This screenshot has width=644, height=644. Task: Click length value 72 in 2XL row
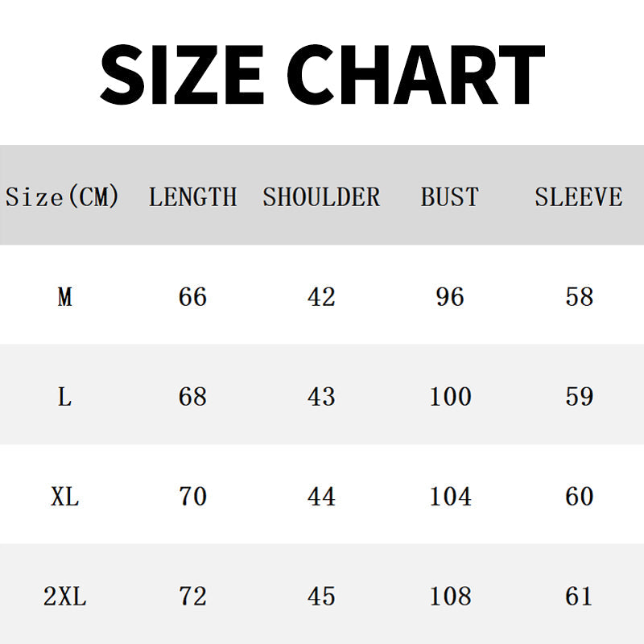193,597
